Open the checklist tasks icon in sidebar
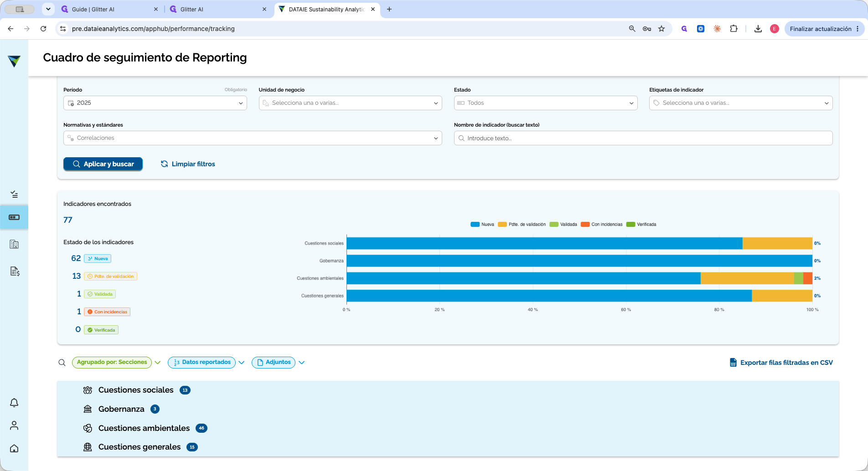 point(14,195)
